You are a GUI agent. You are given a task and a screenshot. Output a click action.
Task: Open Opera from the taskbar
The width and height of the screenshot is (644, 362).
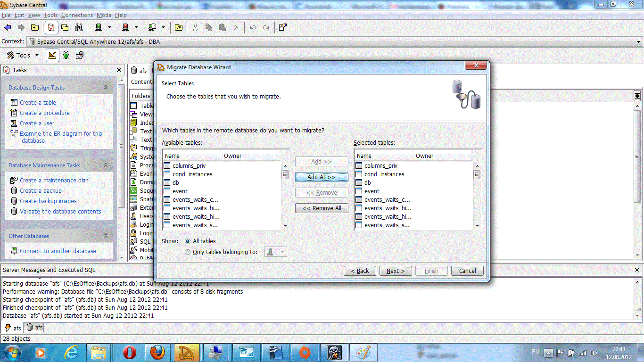(129, 352)
